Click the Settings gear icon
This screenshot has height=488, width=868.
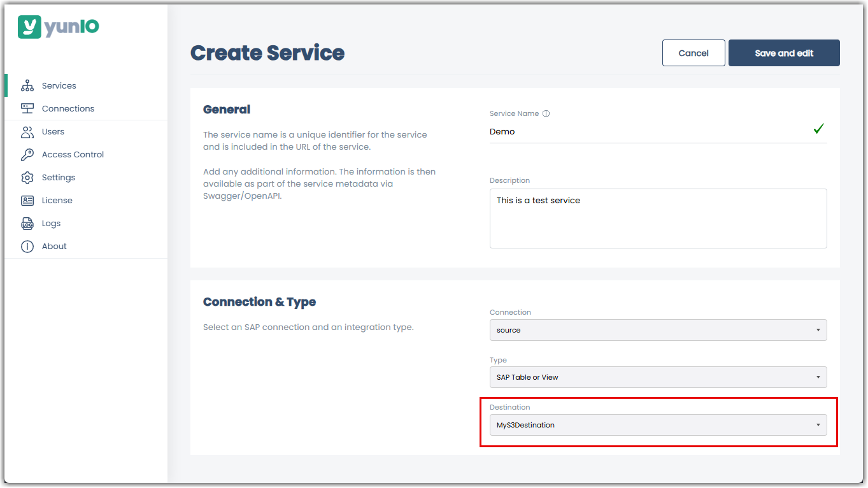click(27, 178)
